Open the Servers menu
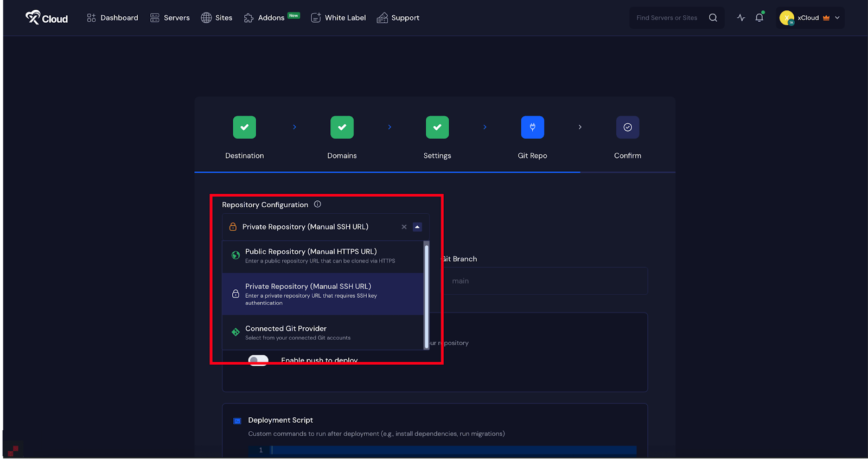The image size is (868, 459). click(x=170, y=18)
